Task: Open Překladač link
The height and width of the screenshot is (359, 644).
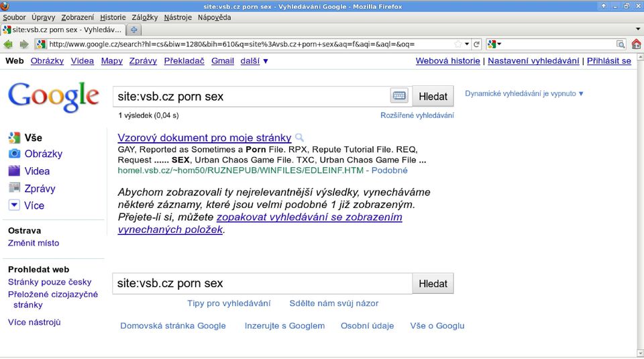Action: pyautogui.click(x=184, y=61)
